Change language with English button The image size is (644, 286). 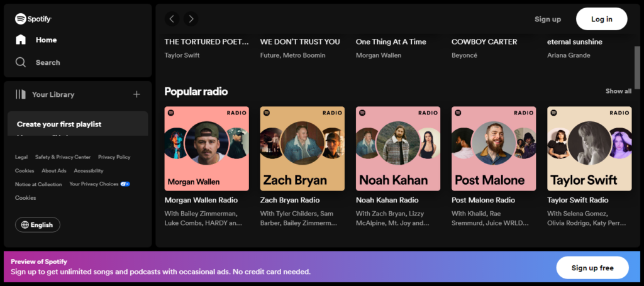37,225
